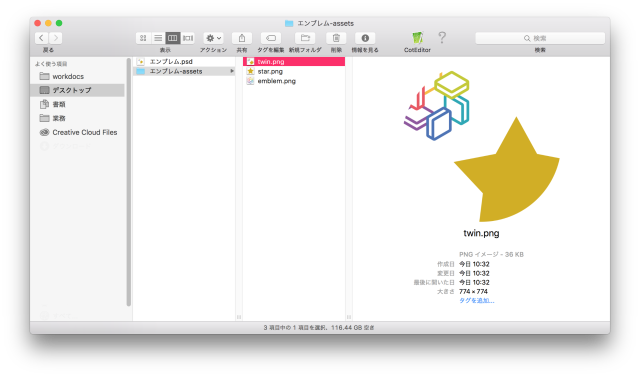640x377 pixels.
Task: Click the 774 × 774 dimensions value
Action: [x=473, y=291]
